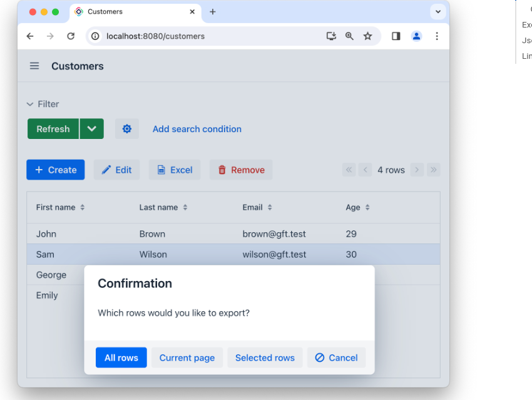Viewport: 532px width, 400px height.
Task: Open the Chrome profile avatar
Action: tap(416, 36)
